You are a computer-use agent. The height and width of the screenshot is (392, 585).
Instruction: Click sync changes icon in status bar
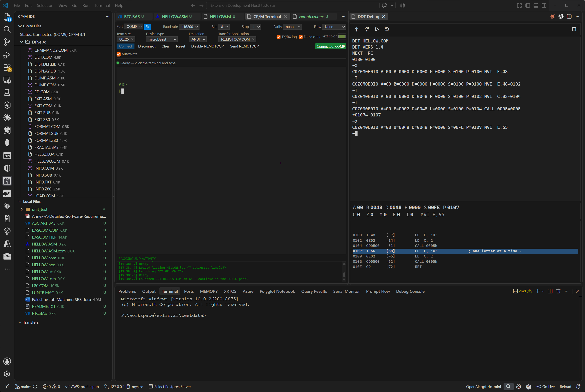(35, 387)
